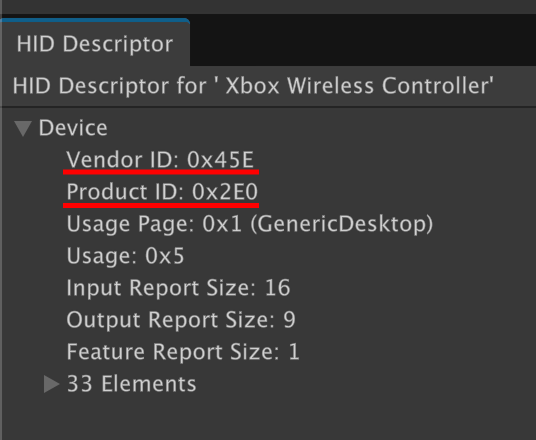Viewport: 536px width, 440px height.
Task: Click the Output Report Size value 9
Action: click(289, 320)
